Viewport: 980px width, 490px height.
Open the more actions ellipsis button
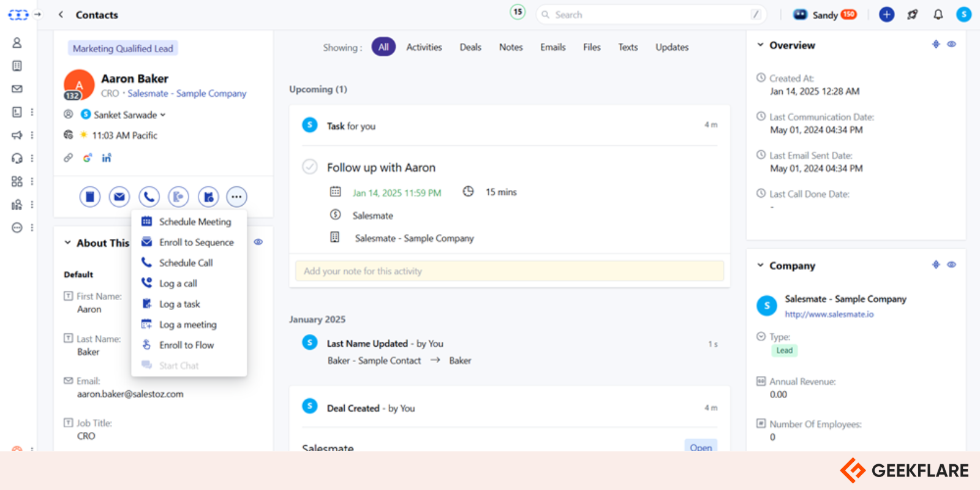coord(237,197)
